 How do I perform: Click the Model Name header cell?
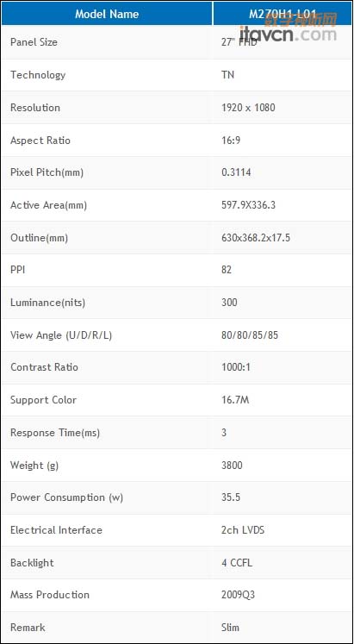[x=107, y=14]
